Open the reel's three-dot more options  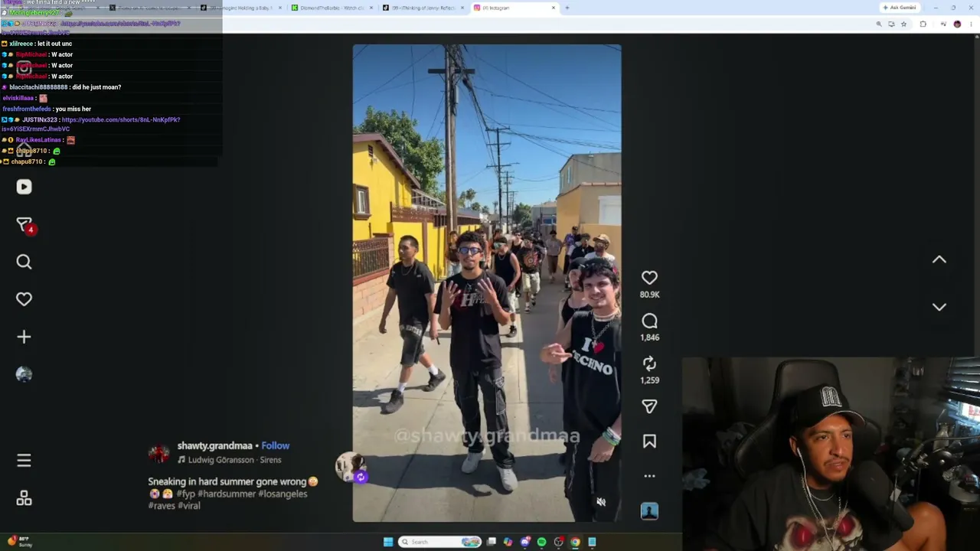click(x=649, y=476)
